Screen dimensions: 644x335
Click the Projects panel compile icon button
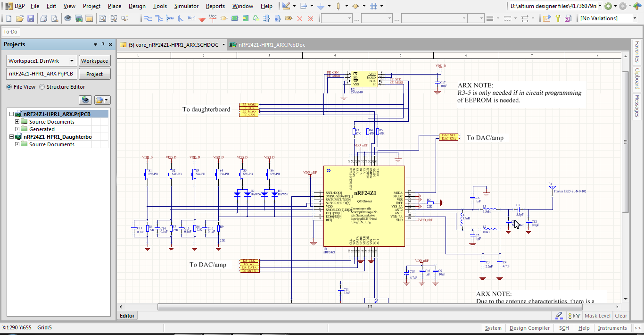pyautogui.click(x=85, y=100)
